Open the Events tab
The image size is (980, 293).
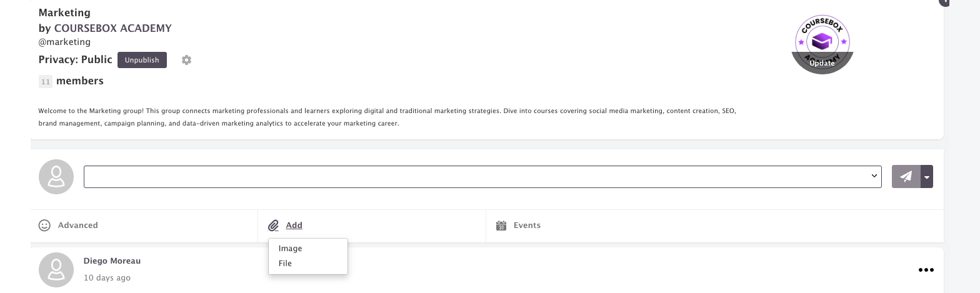coord(527,225)
